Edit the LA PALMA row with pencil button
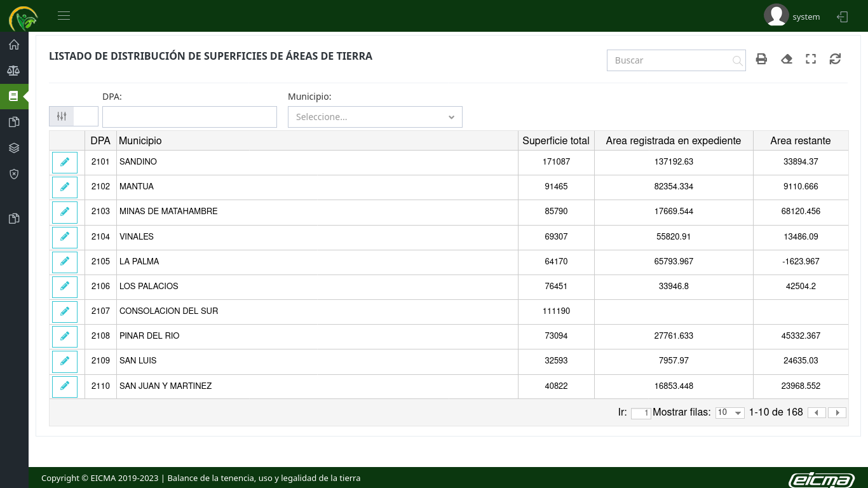 pos(65,262)
